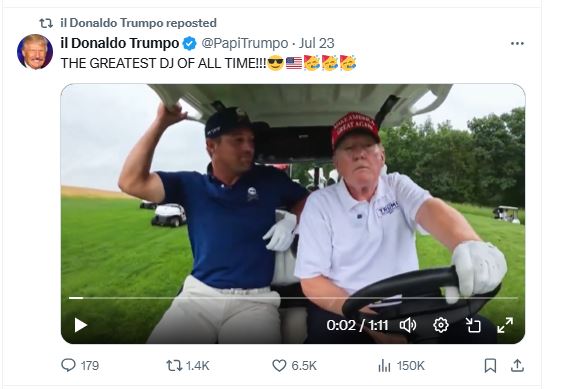View post analytics showing 150K views

(x=401, y=366)
